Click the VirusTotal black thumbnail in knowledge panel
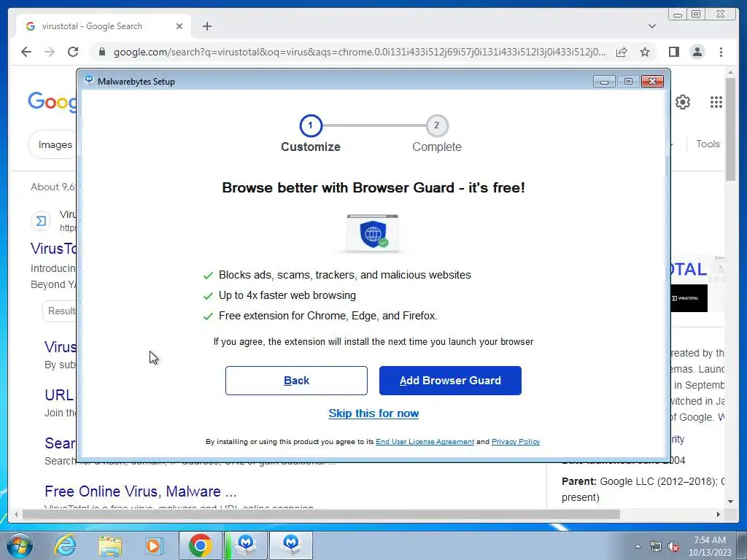 coord(689,298)
